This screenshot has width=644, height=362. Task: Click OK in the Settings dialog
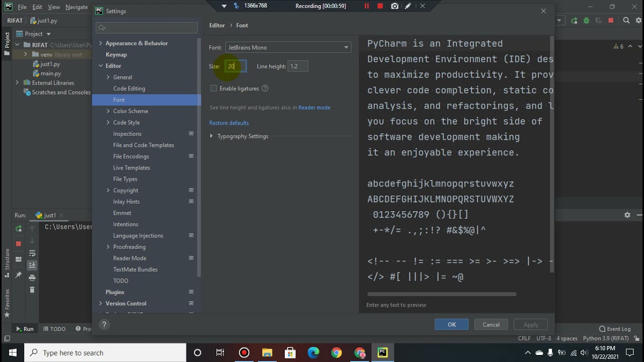452,325
